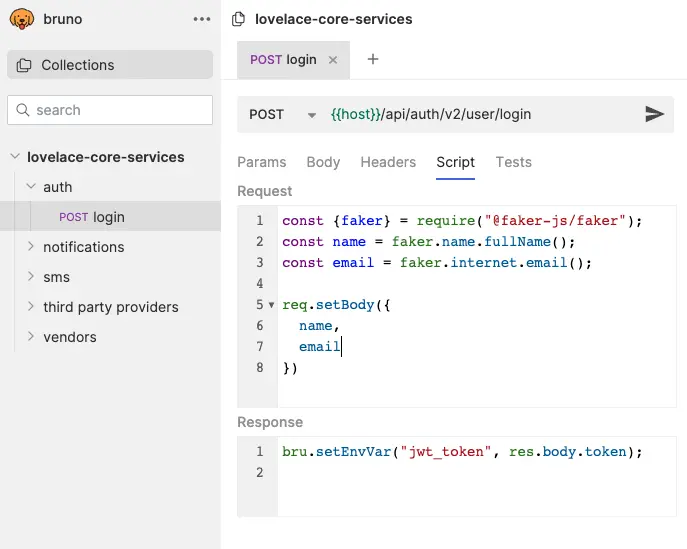Click the Collections icon in the sidebar
Image resolution: width=687 pixels, height=549 pixels.
point(24,65)
